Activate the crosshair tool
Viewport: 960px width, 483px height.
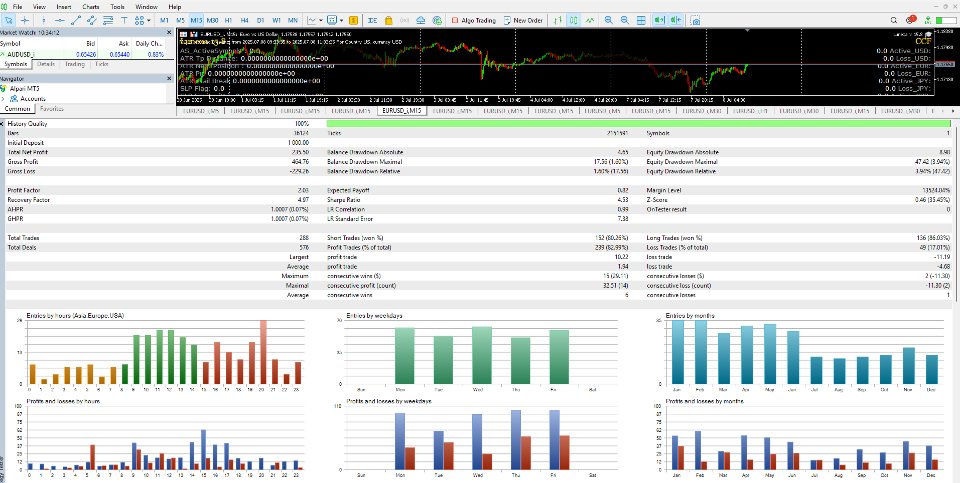click(x=24, y=20)
